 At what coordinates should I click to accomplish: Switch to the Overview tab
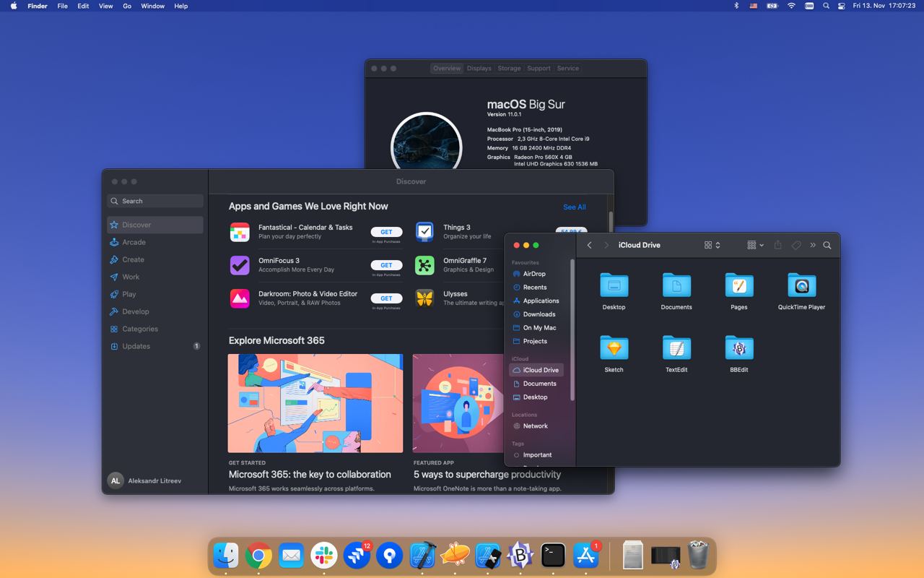pyautogui.click(x=447, y=68)
